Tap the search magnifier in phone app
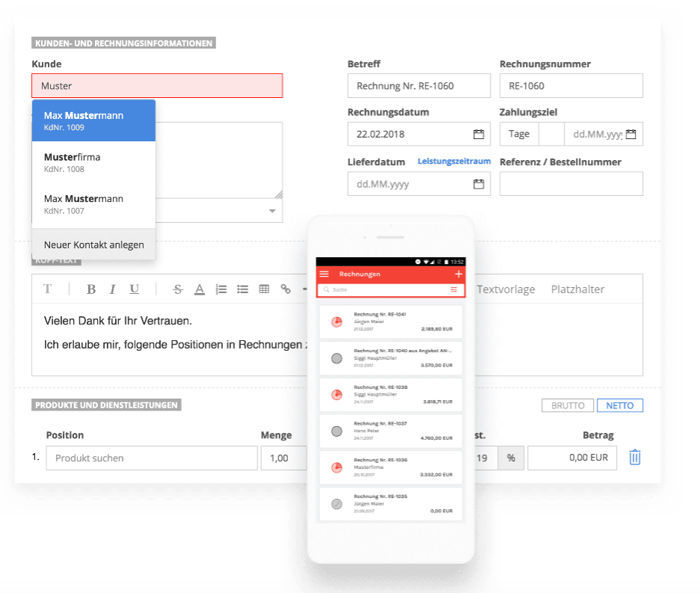The height and width of the screenshot is (593, 700). click(x=326, y=290)
